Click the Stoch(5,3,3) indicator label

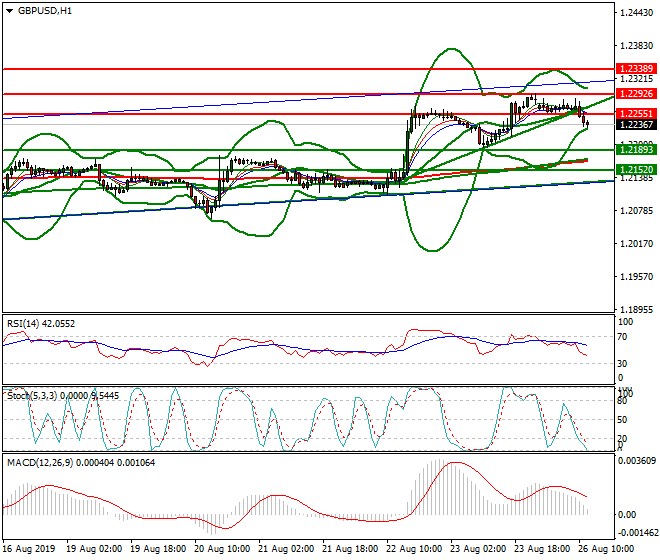[63, 396]
